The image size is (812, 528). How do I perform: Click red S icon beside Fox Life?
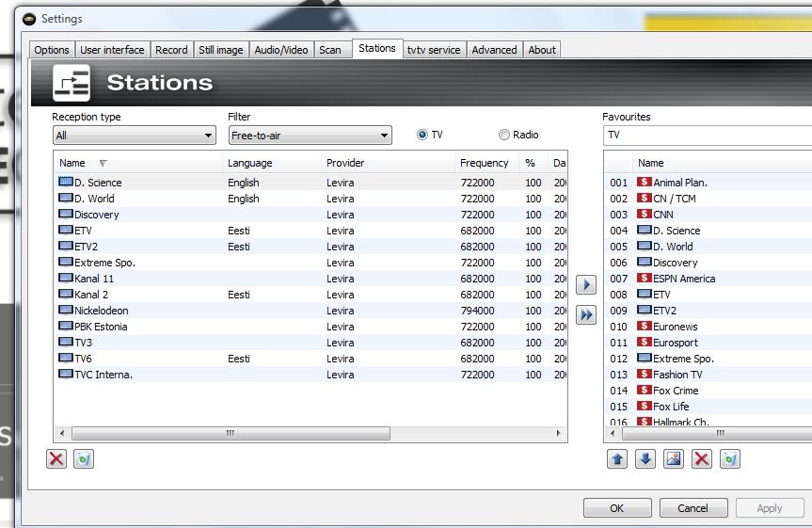tap(645, 407)
